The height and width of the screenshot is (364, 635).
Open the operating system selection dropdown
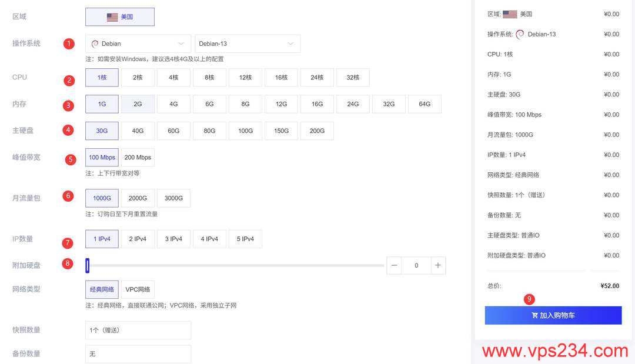tap(138, 44)
